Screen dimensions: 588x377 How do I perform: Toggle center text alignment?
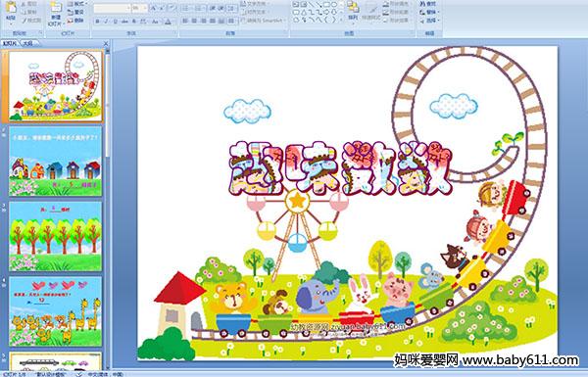[194, 21]
